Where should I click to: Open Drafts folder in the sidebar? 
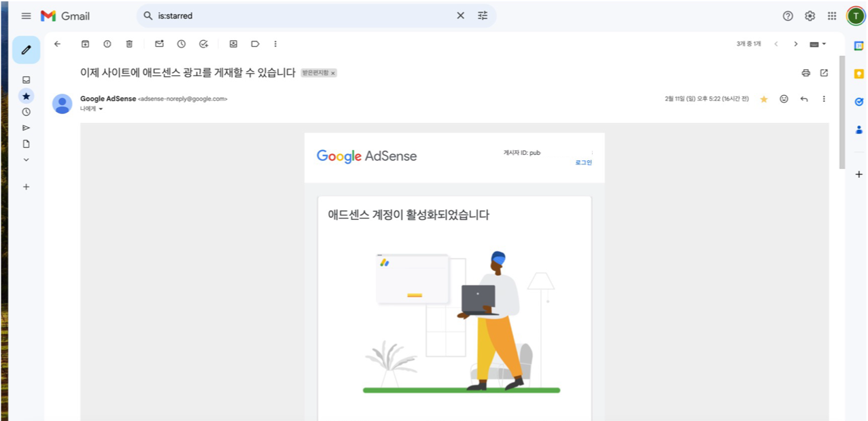26,144
